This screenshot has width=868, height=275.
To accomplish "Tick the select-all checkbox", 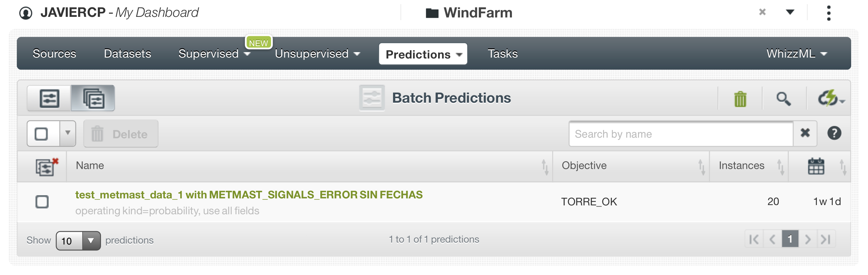I will pyautogui.click(x=41, y=134).
